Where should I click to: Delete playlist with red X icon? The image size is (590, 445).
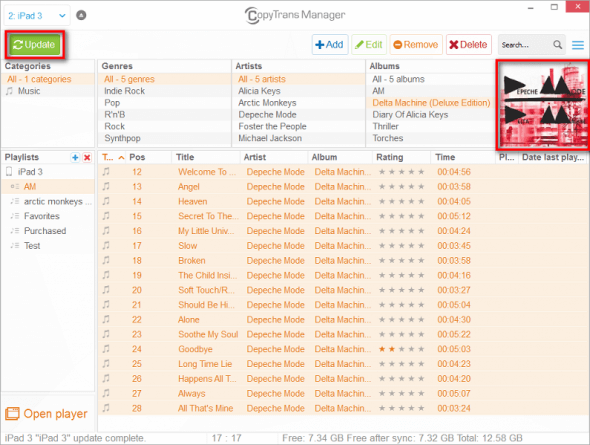[87, 157]
